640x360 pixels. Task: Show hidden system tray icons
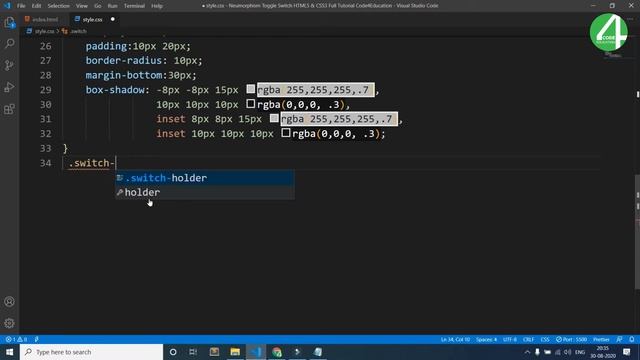tap(527, 352)
